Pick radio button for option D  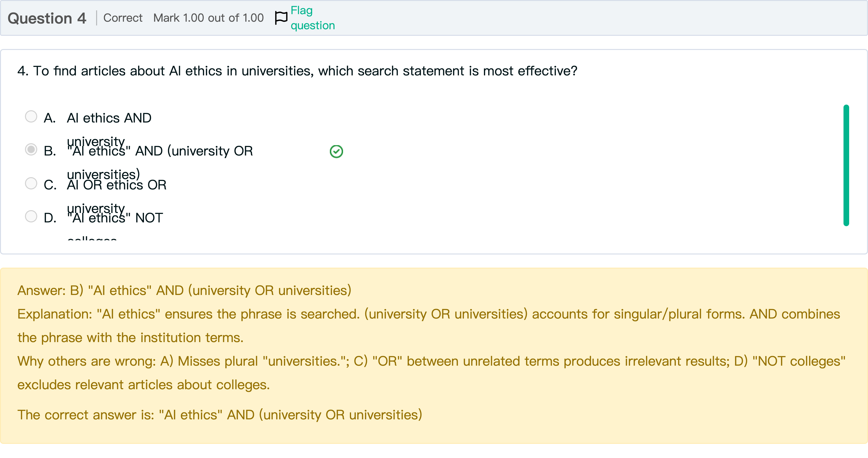[31, 216]
